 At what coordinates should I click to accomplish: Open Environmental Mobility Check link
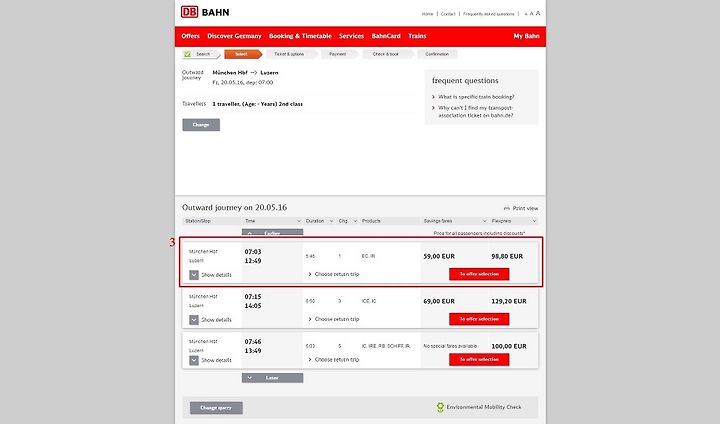coord(484,407)
